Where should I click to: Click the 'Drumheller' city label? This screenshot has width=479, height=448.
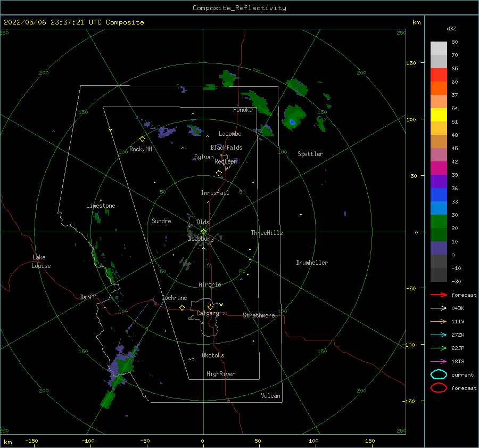(312, 263)
